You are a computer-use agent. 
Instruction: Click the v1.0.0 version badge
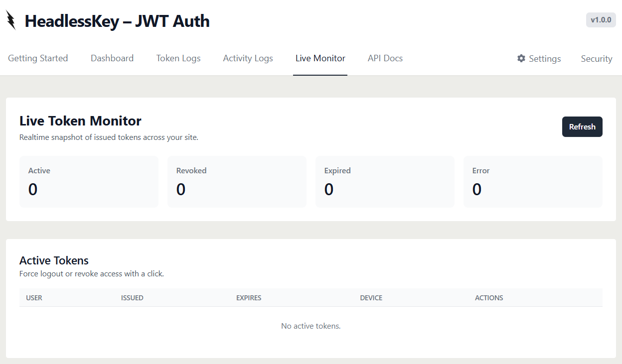click(601, 20)
